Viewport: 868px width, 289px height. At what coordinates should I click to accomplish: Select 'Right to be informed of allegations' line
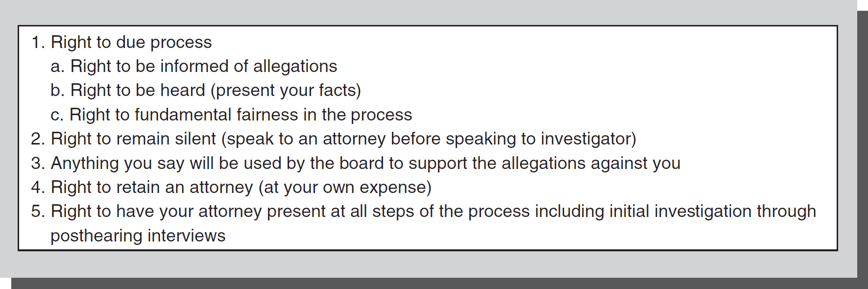(x=203, y=66)
